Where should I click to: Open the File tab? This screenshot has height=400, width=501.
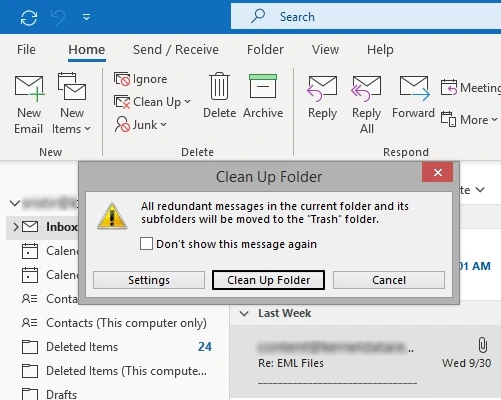click(x=26, y=50)
